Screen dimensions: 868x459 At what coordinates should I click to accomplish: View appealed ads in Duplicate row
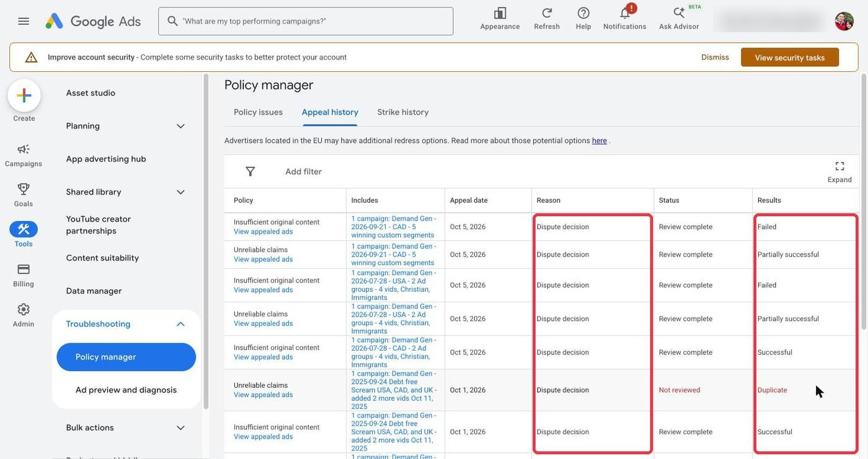263,395
